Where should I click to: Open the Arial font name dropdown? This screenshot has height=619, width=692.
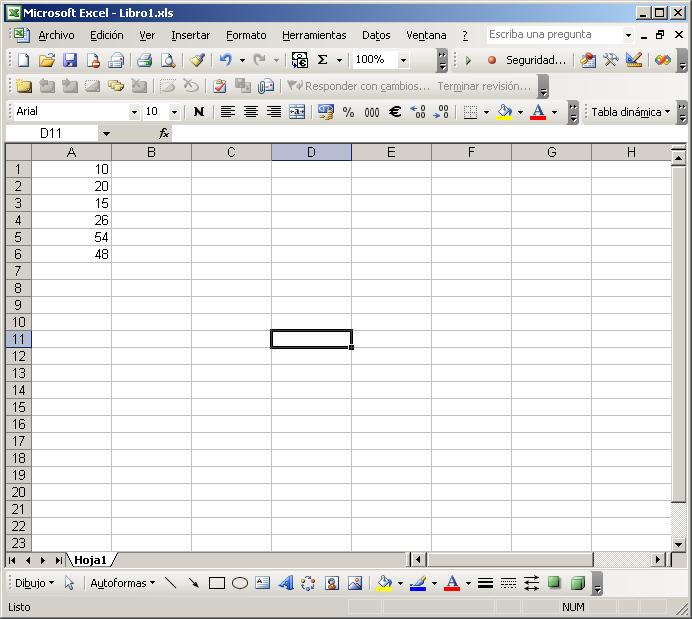pos(134,112)
